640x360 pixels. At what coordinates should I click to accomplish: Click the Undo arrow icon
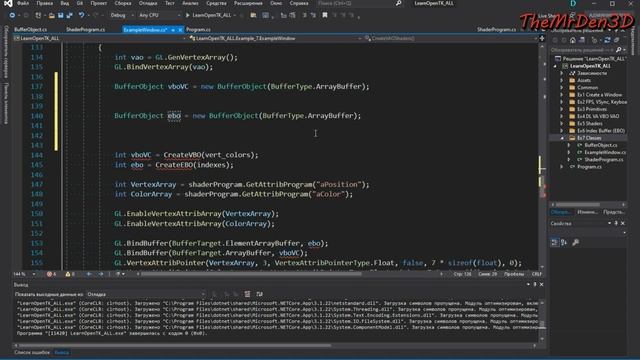click(x=82, y=16)
